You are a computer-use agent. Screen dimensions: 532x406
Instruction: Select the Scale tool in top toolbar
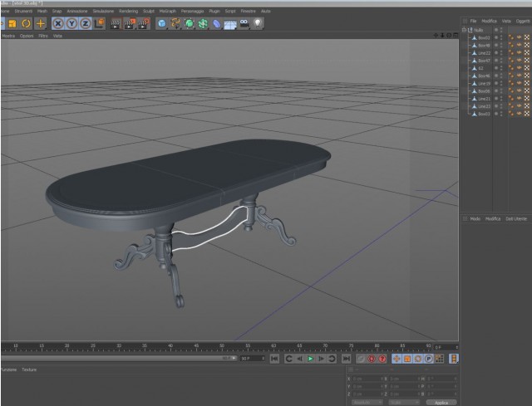[12, 23]
